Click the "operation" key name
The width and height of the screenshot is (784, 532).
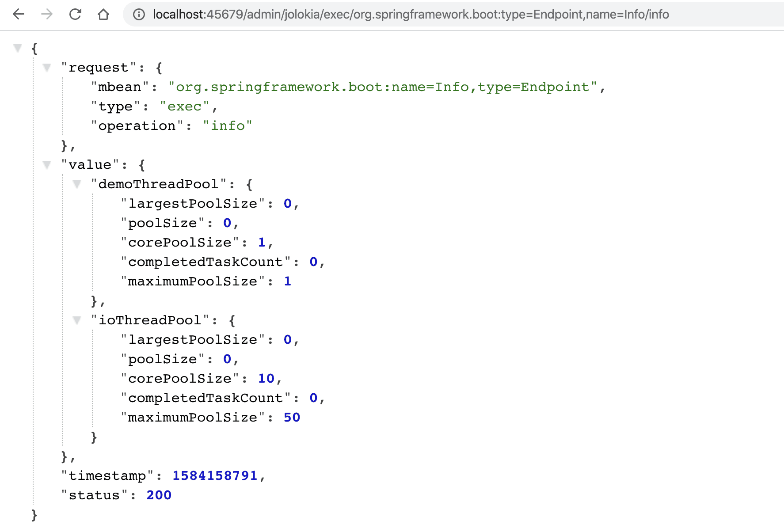point(137,126)
